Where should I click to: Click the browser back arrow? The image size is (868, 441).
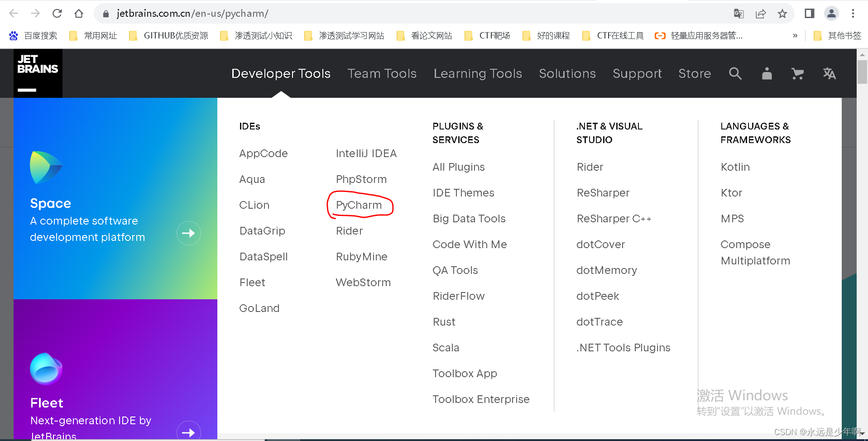[14, 14]
